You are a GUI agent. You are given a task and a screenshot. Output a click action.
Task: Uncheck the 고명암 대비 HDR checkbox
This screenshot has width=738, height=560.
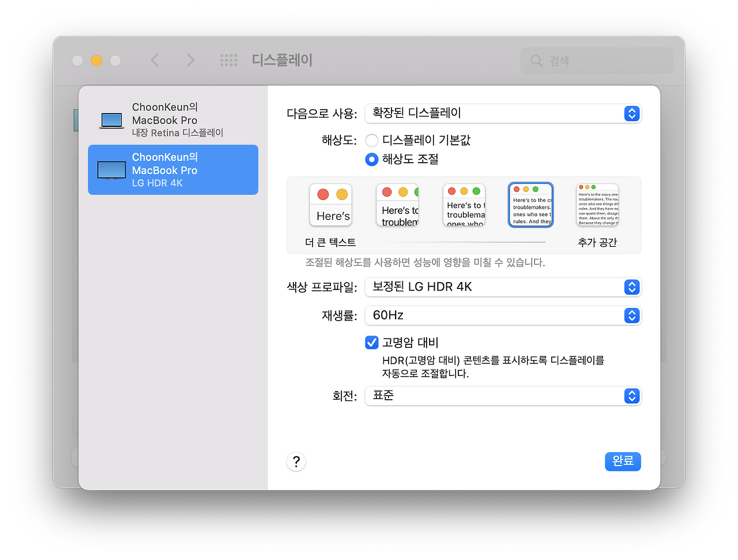371,342
